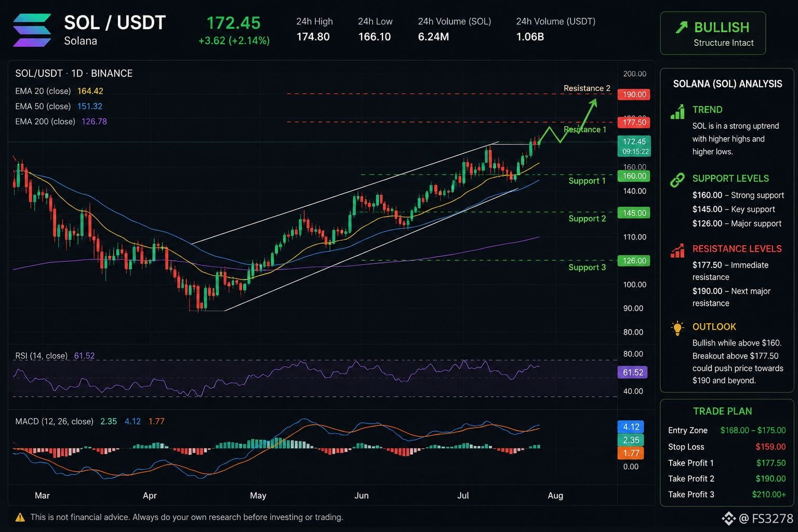
Task: Click the May label on the time axis
Action: (x=258, y=496)
